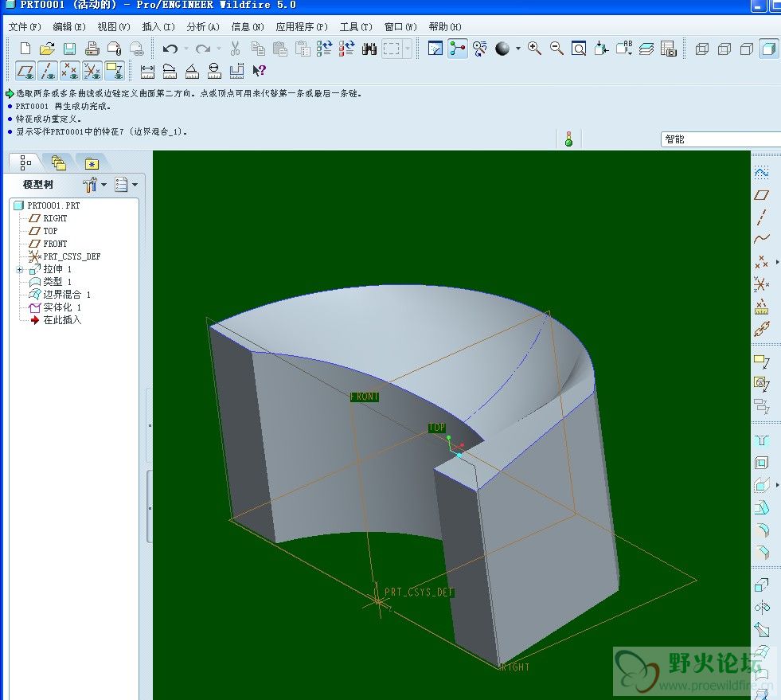Expand the 拉伸 1 feature node

[x=19, y=269]
